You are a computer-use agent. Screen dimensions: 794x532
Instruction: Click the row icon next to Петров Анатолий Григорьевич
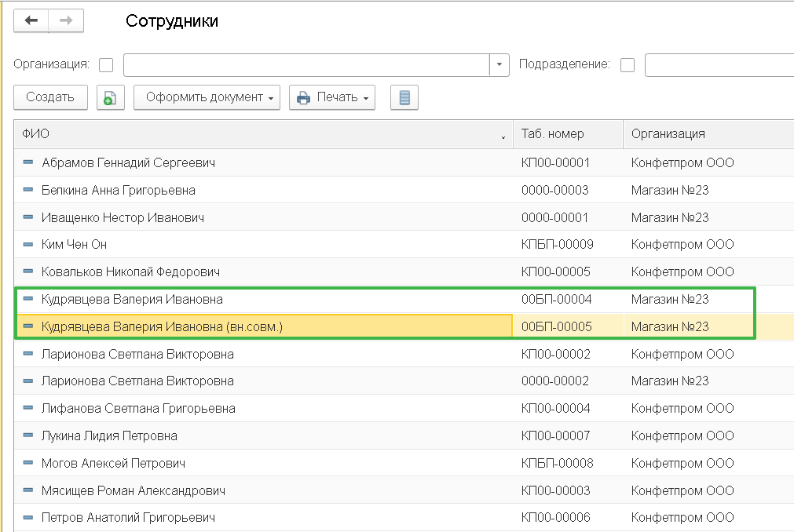click(28, 517)
